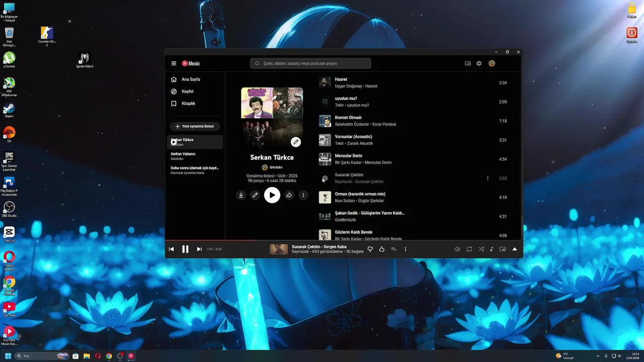Toggle shuffle mode

pos(481,249)
